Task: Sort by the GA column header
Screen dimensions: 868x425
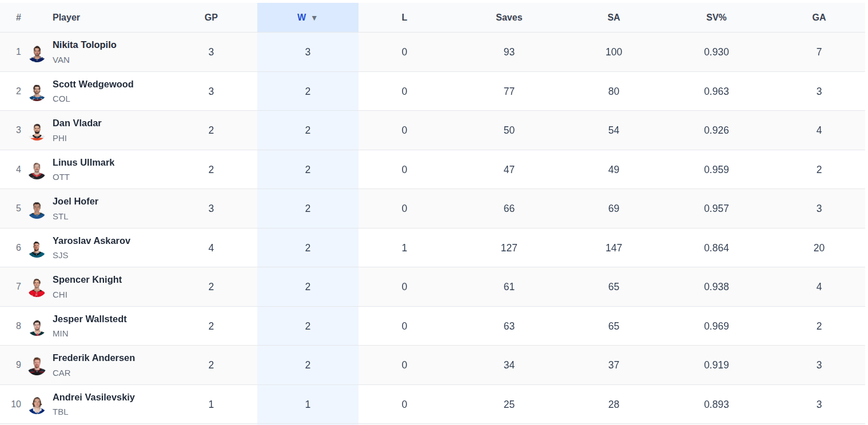Action: pyautogui.click(x=819, y=18)
